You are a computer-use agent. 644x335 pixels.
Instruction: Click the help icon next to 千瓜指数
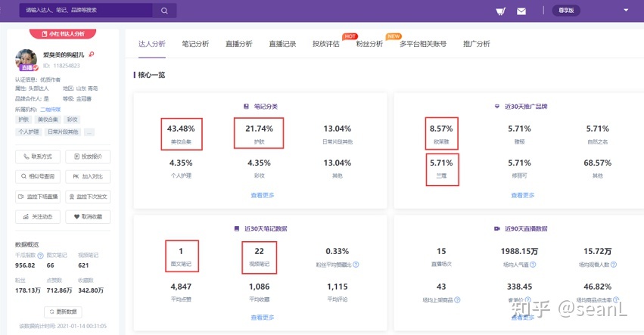(x=40, y=256)
